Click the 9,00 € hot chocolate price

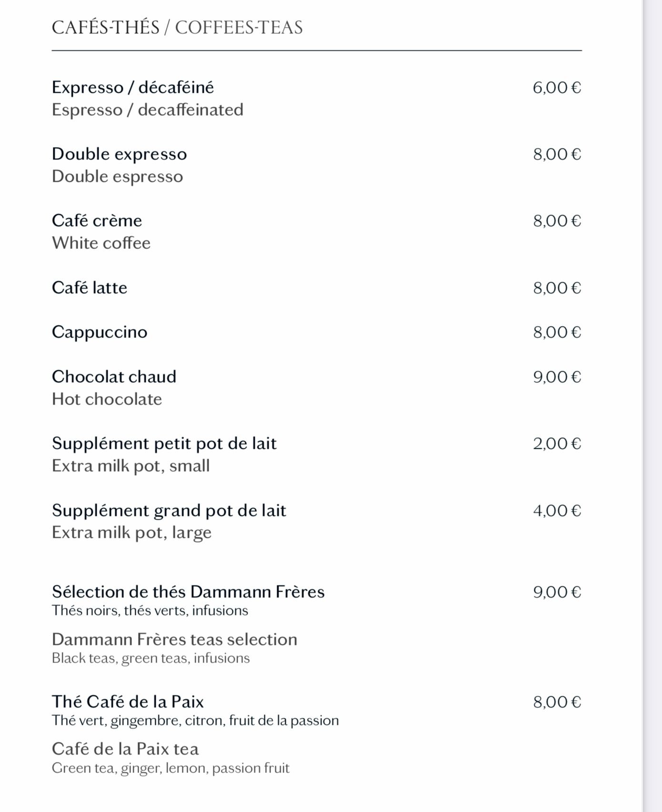point(557,377)
